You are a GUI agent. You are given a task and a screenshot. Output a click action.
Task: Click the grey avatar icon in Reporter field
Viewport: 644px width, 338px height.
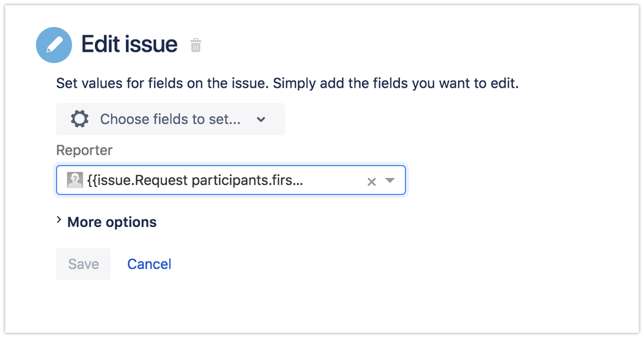coord(75,180)
